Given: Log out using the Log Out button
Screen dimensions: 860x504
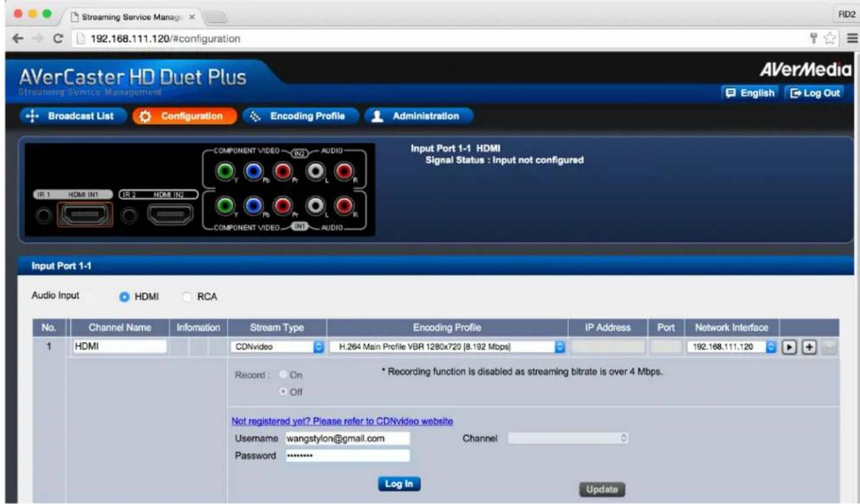Looking at the screenshot, I should [815, 93].
